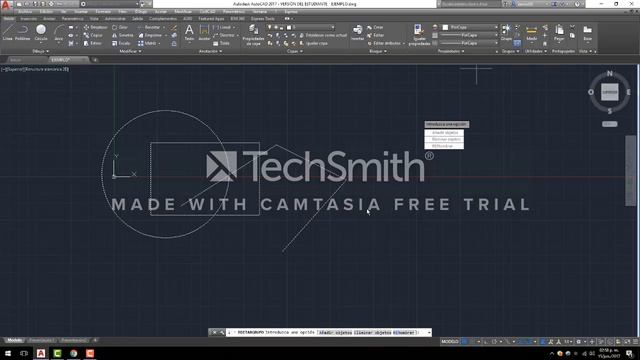Switch to the Featured Apps ribbon tab
This screenshot has height=360, width=640.
click(x=211, y=19)
